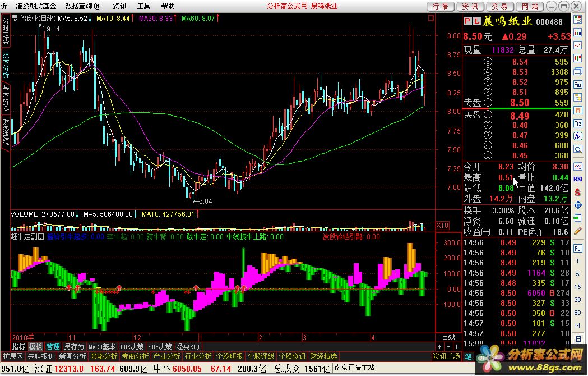
Task: Select the RSI indicator icon
Action: tap(578, 179)
